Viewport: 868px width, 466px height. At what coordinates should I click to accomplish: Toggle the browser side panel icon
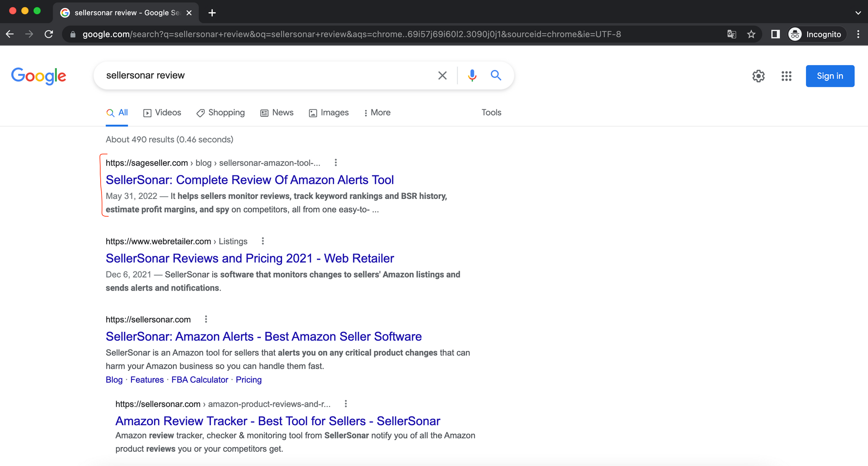(775, 34)
